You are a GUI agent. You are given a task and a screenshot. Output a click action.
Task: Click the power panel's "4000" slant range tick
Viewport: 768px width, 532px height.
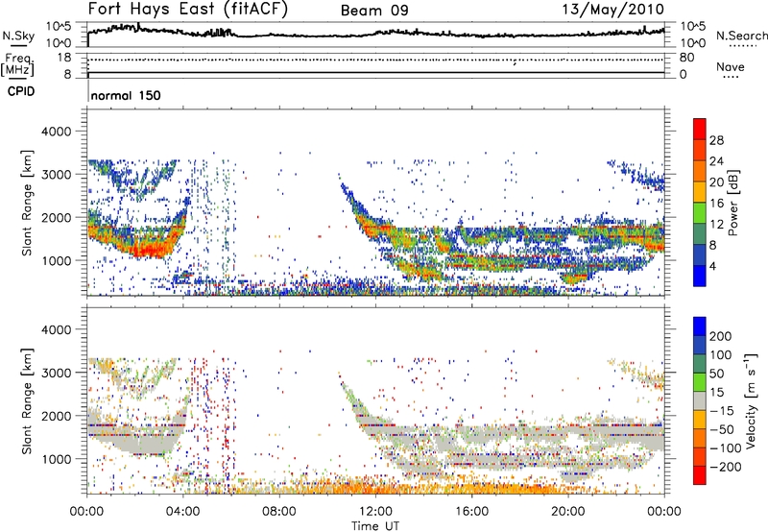(x=56, y=132)
